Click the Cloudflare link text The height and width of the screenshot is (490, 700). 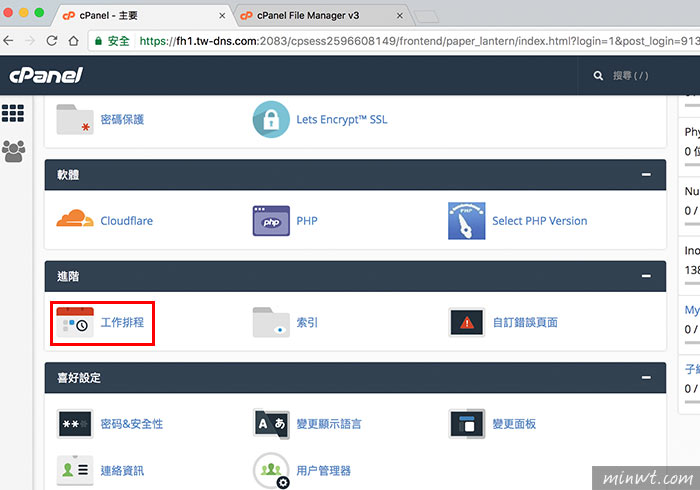(126, 221)
